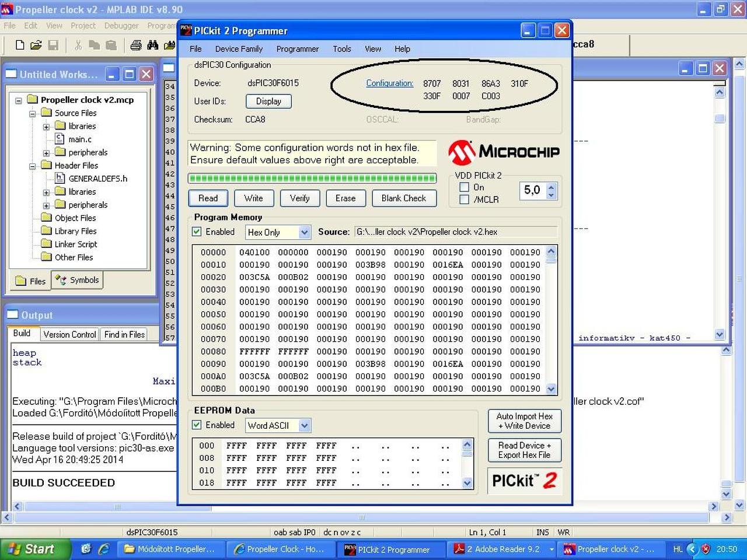The height and width of the screenshot is (560, 747).
Task: Click the PICkit 2 logo at dialog bottom
Action: (x=525, y=481)
